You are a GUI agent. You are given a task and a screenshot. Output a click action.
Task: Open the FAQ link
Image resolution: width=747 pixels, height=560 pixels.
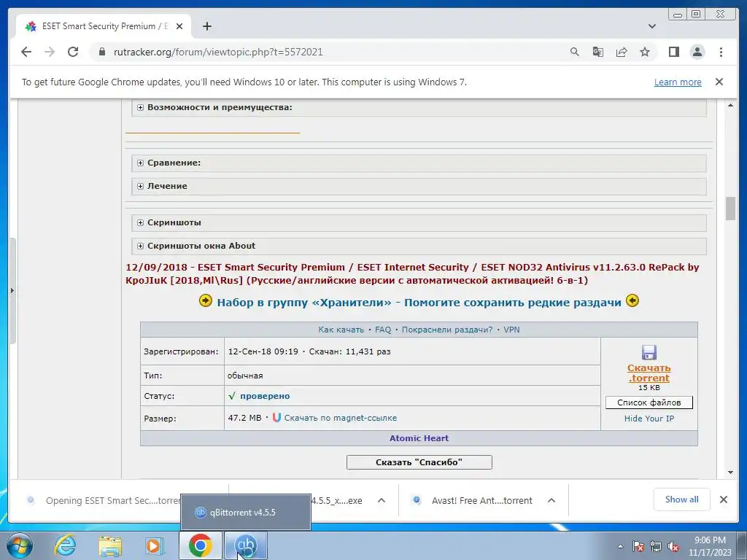click(x=383, y=330)
